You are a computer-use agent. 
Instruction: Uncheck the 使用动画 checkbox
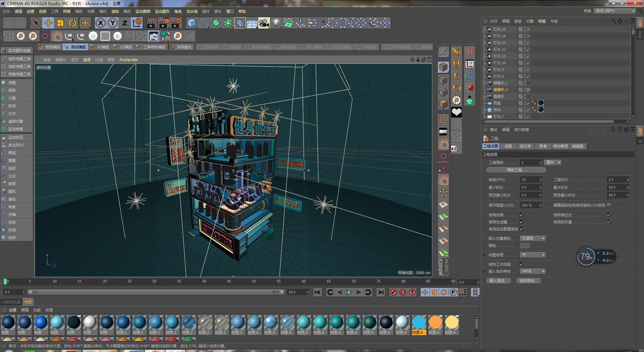tap(522, 215)
